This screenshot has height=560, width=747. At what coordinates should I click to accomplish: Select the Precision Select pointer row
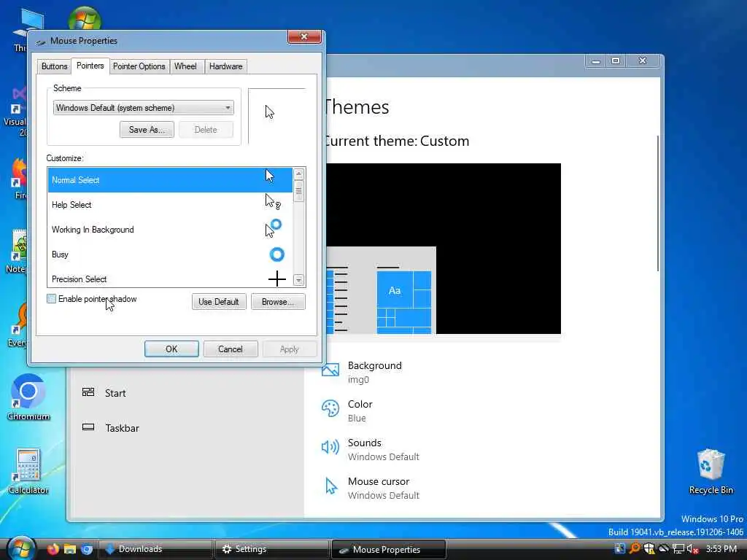pos(170,279)
